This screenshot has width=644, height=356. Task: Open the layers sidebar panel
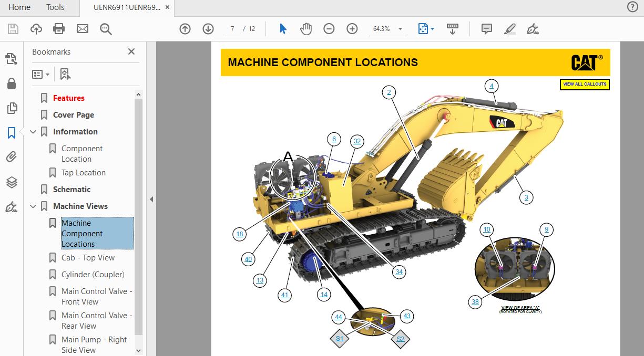(x=12, y=182)
